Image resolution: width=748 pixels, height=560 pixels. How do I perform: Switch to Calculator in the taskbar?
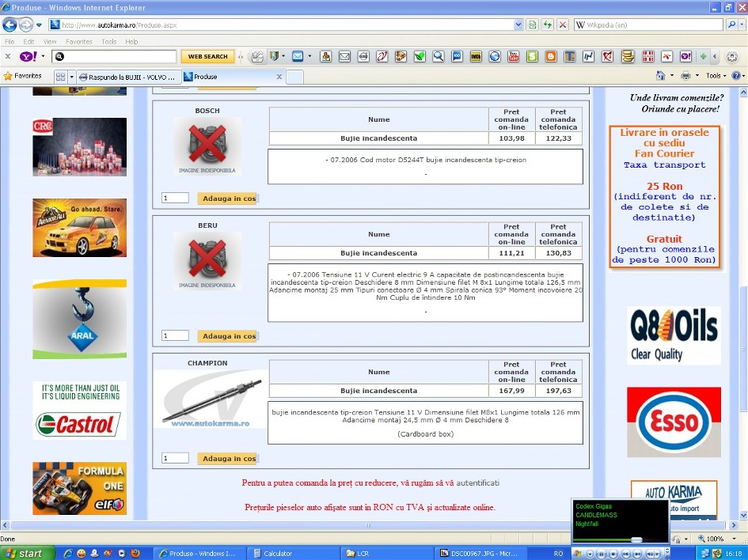(x=293, y=554)
